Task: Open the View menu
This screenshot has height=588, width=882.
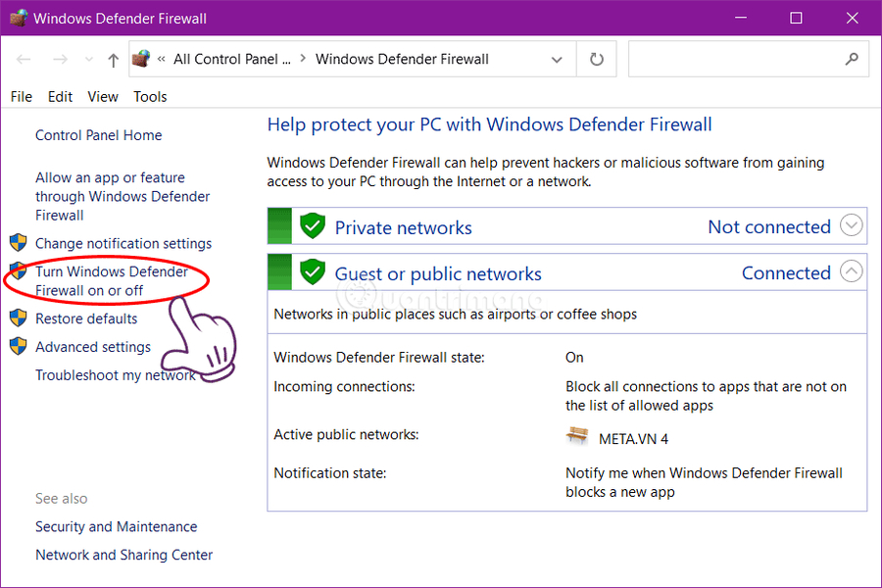Action: point(102,96)
